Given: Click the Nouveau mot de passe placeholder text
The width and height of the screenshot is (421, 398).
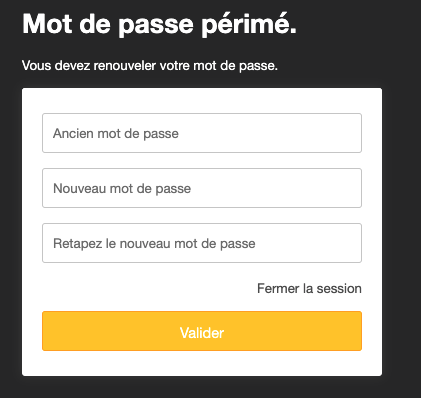Looking at the screenshot, I should (x=122, y=189).
